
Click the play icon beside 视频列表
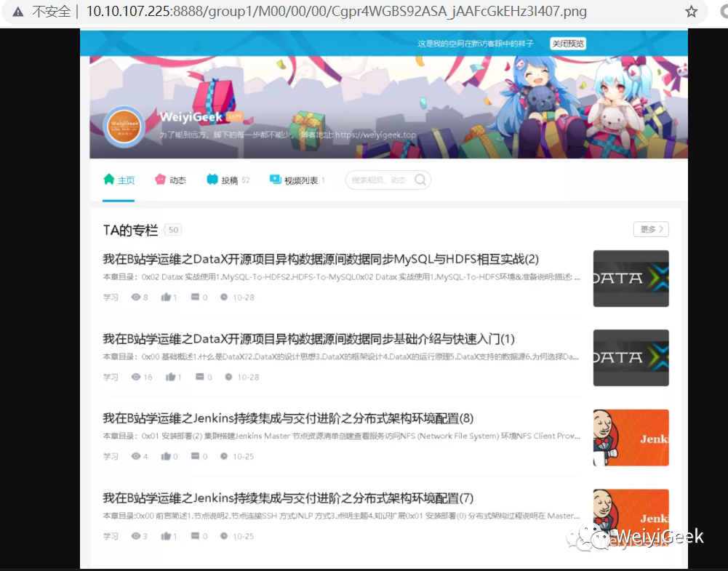coord(276,179)
